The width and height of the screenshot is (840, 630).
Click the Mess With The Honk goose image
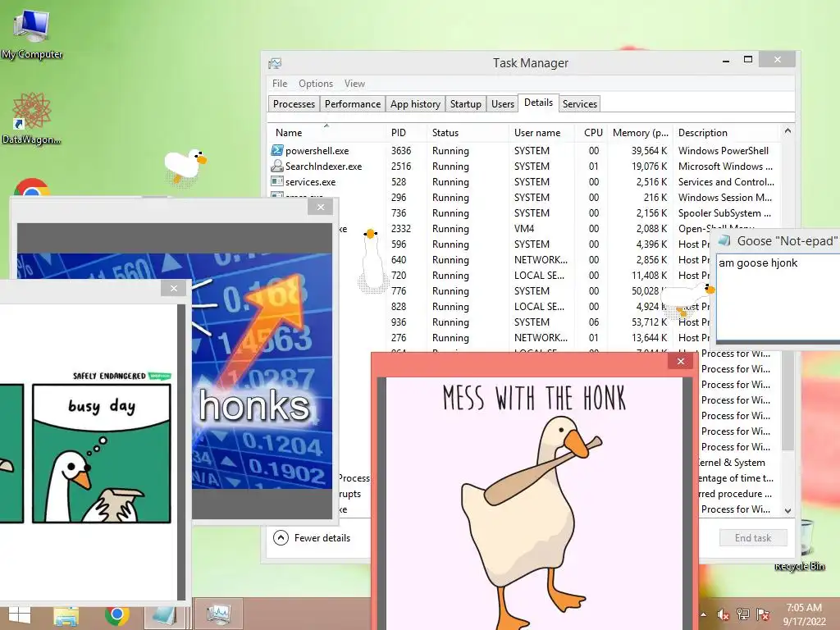[535, 504]
